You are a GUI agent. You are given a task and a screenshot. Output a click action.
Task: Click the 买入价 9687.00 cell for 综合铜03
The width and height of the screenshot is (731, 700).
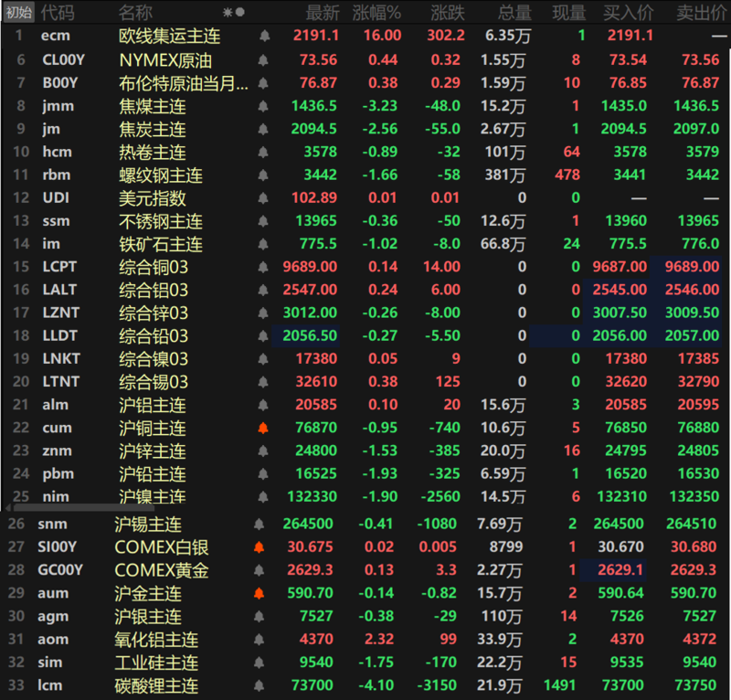[623, 266]
